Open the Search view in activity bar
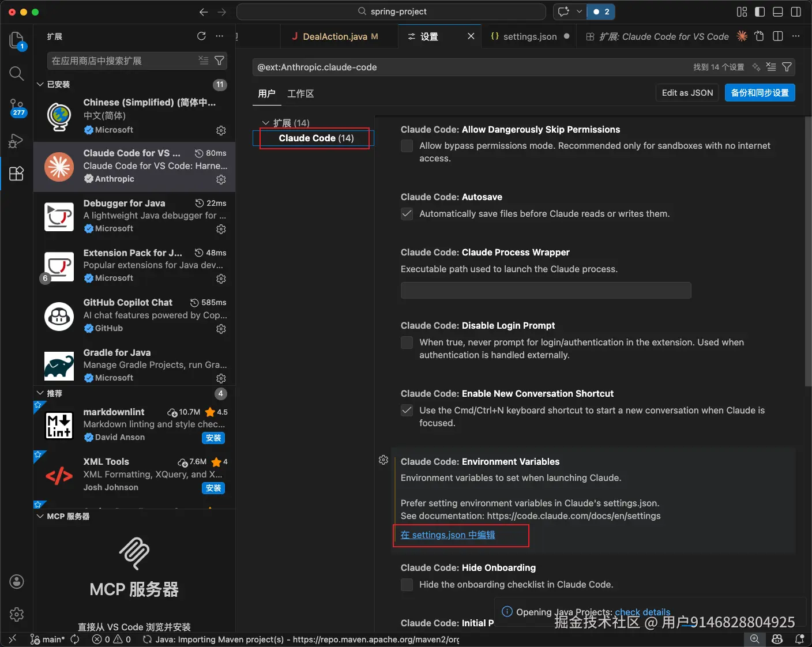Screen dimensions: 812x647 pyautogui.click(x=17, y=73)
